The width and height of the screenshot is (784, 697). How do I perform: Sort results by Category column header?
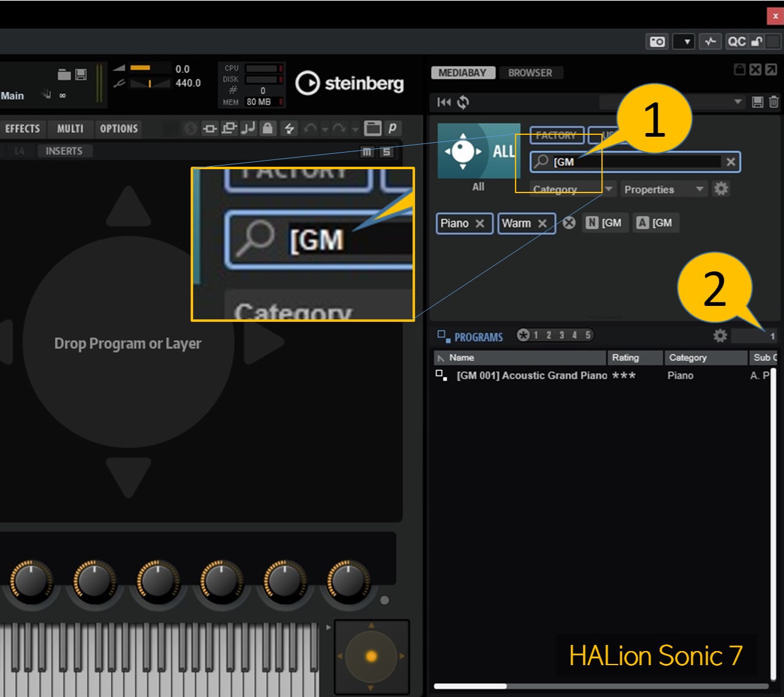point(706,357)
